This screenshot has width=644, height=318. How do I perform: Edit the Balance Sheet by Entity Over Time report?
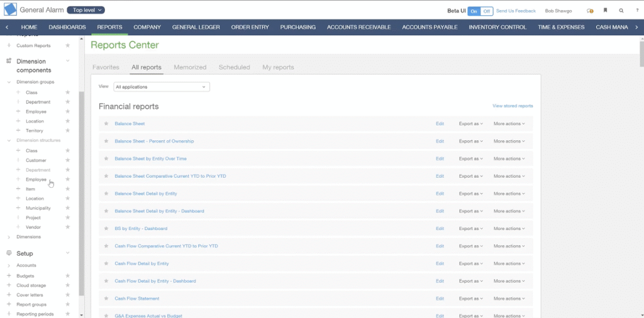point(440,158)
